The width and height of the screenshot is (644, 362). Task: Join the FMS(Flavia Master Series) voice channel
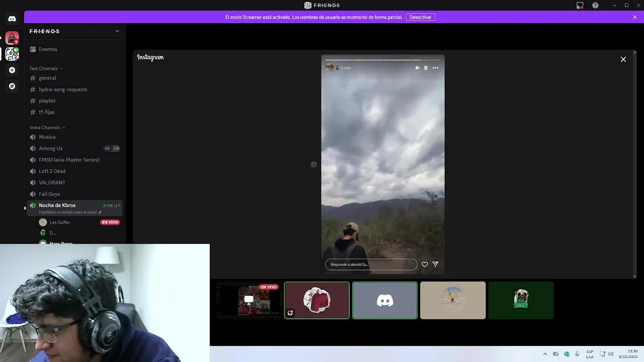tap(74, 160)
